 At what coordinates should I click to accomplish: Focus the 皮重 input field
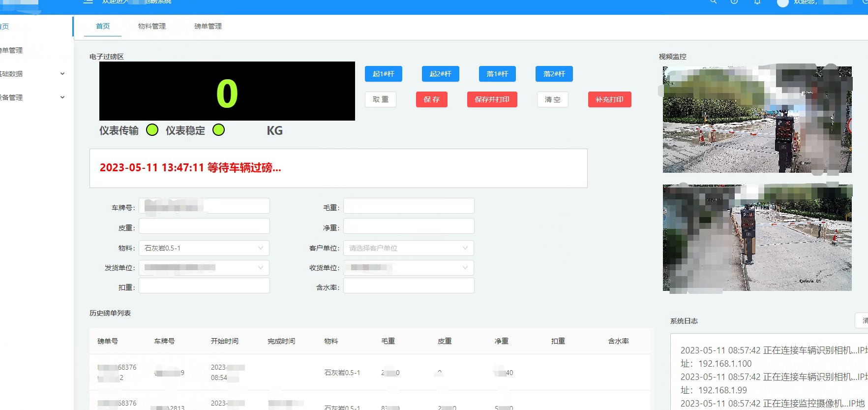point(204,226)
